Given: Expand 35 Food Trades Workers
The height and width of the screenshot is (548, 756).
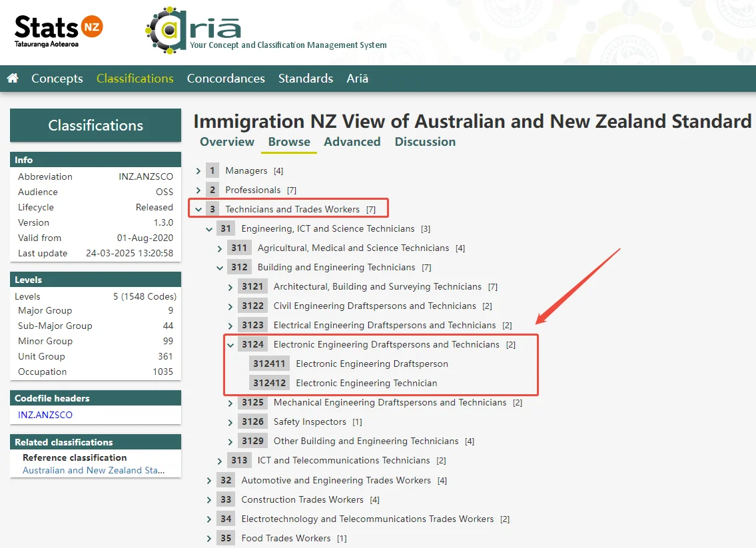Looking at the screenshot, I should [209, 538].
